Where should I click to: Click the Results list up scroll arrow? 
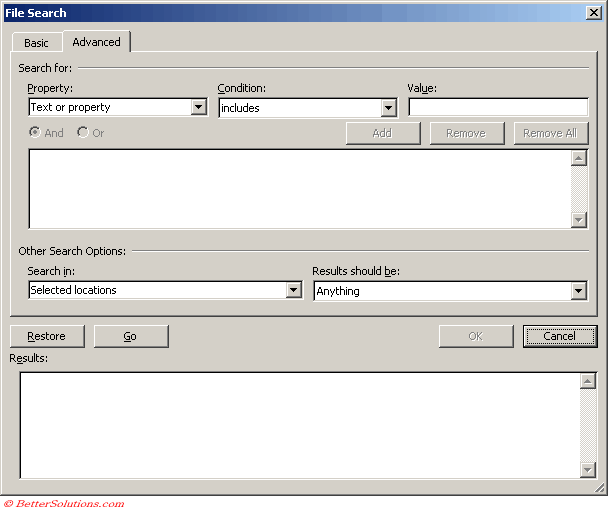(x=587, y=381)
